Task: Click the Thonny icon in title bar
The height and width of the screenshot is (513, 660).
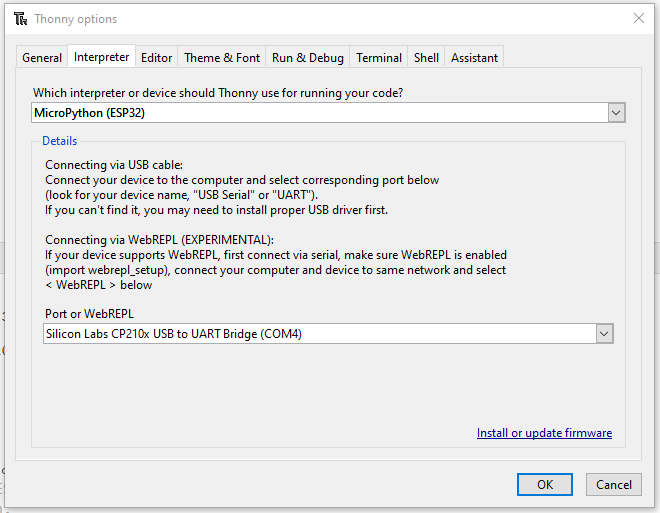Action: coord(20,19)
